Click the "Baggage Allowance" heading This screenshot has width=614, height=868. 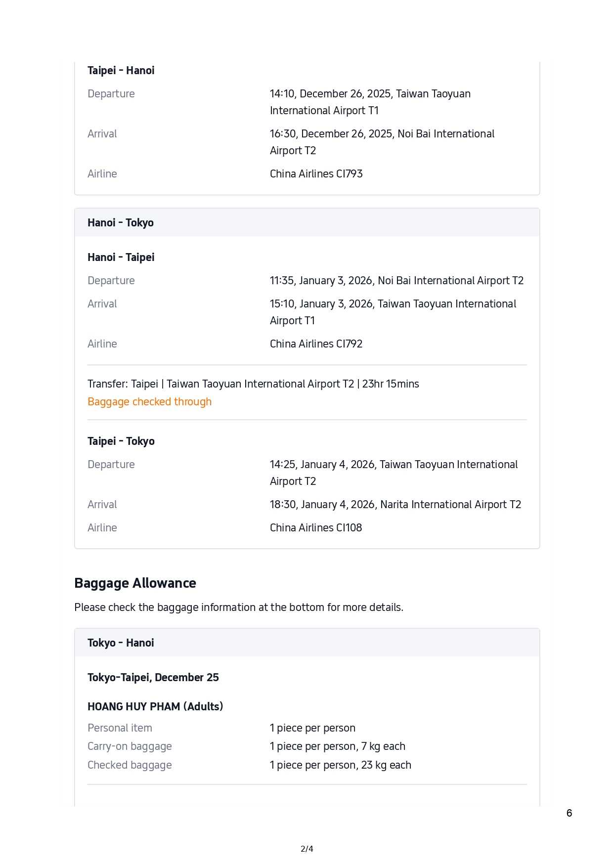tap(135, 583)
